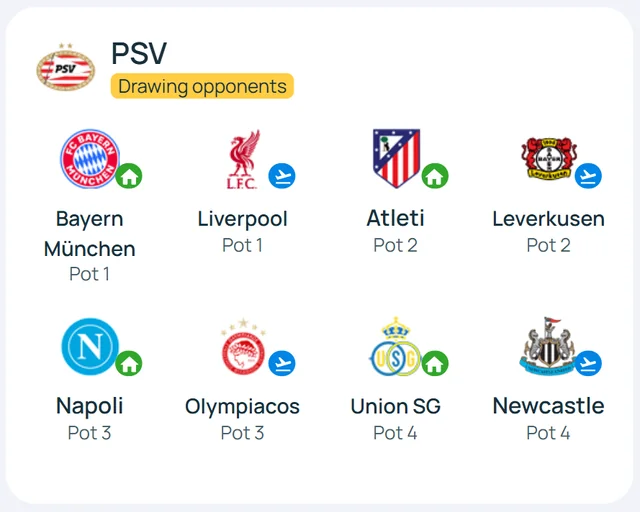Viewport: 640px width, 512px height.
Task: Select the Olympiacos club crest
Action: [x=243, y=346]
